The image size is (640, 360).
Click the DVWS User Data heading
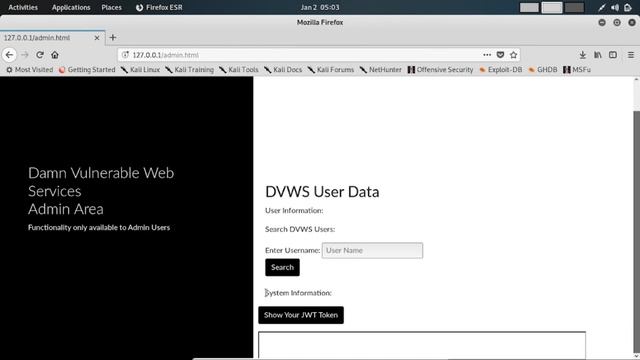point(322,192)
